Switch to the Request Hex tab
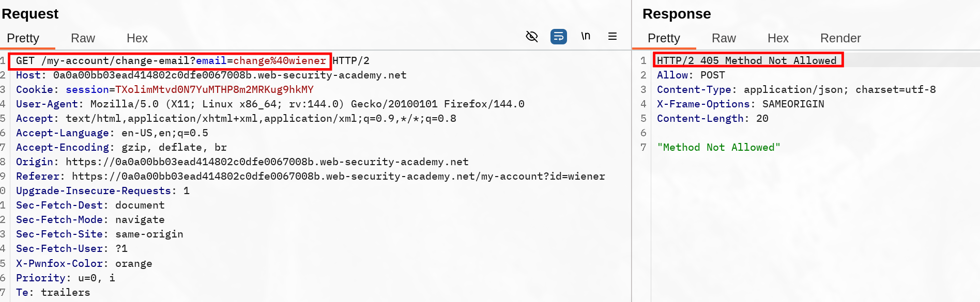 pos(137,38)
